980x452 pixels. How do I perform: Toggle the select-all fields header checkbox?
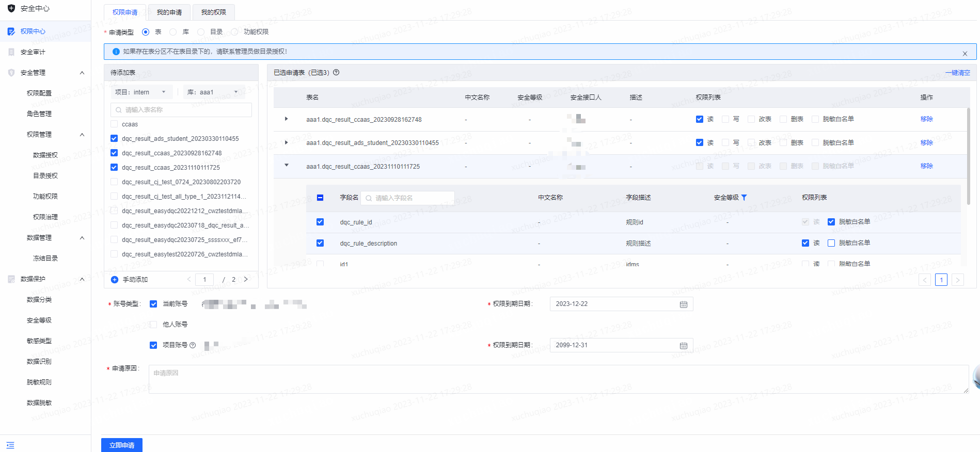pyautogui.click(x=320, y=198)
